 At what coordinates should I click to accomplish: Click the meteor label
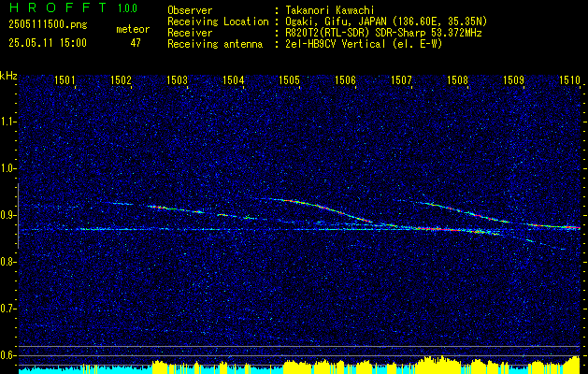(x=133, y=29)
